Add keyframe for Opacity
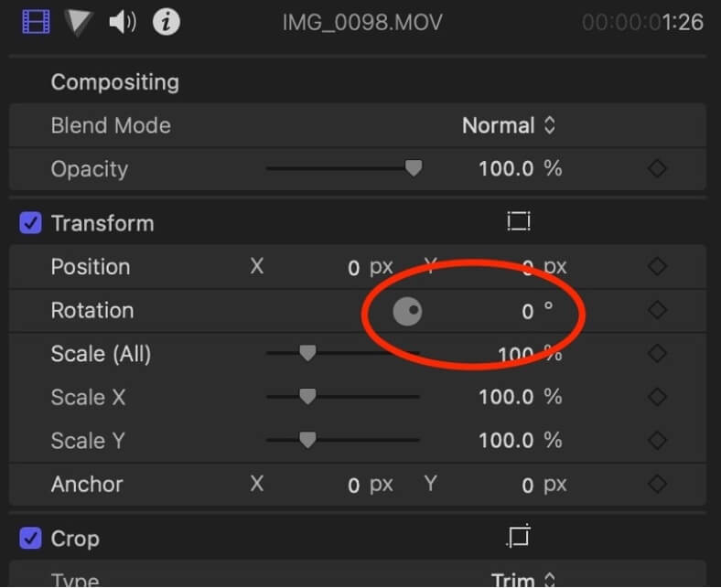The height and width of the screenshot is (588, 721). click(657, 169)
